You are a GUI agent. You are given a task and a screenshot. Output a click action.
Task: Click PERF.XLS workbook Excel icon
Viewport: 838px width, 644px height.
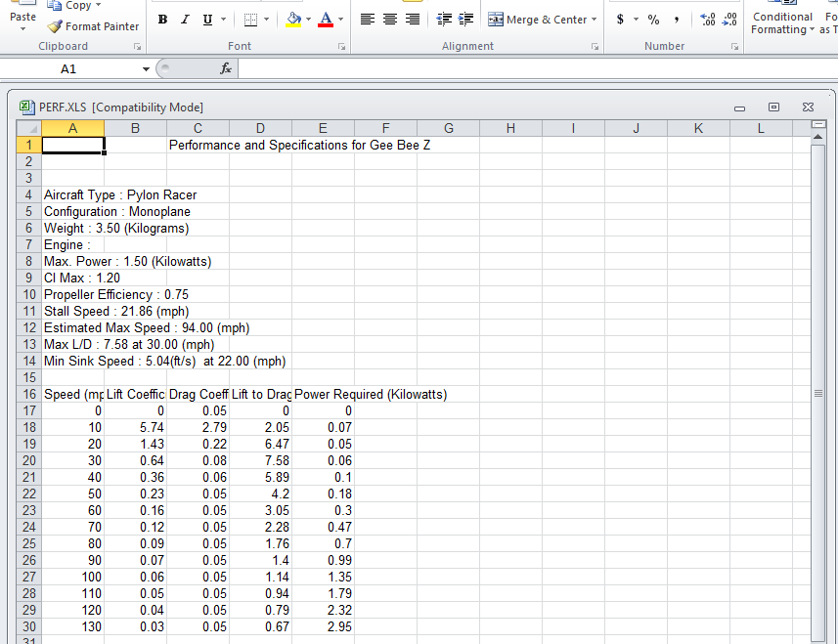pyautogui.click(x=26, y=107)
